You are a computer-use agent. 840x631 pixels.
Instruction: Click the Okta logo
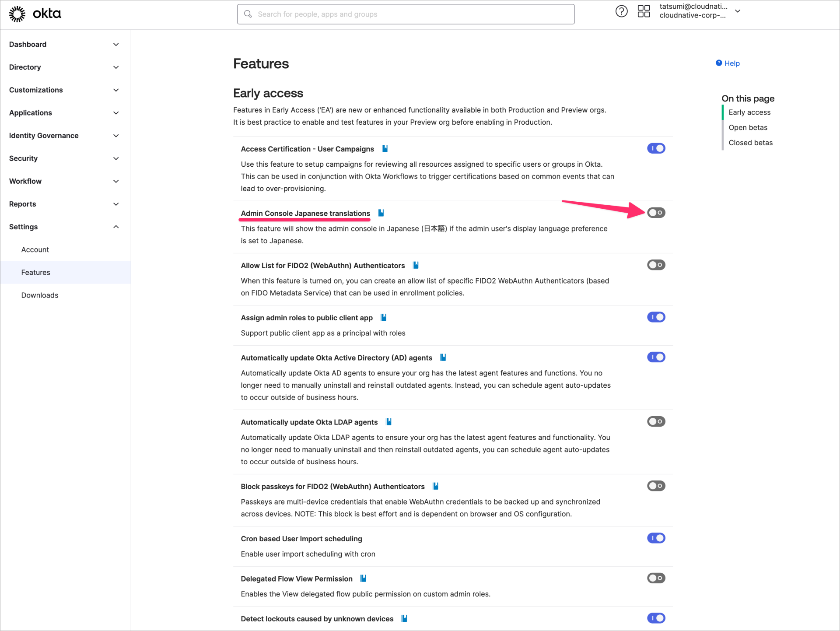click(x=35, y=14)
